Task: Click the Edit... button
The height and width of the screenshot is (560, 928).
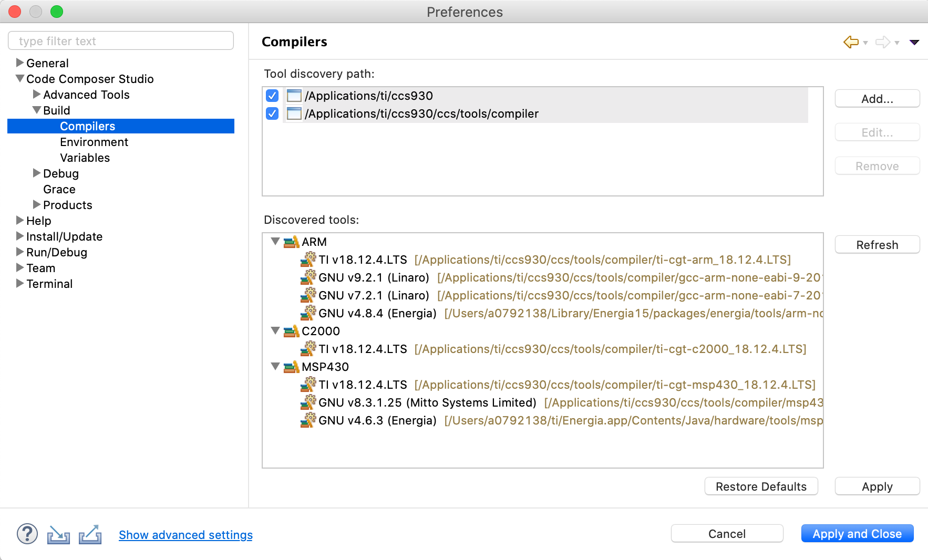Action: 877,132
